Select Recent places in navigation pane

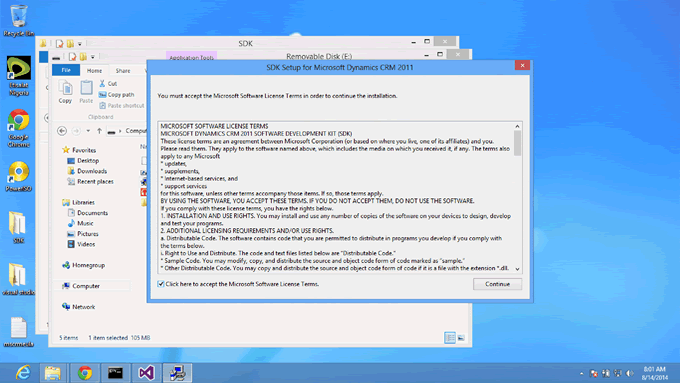pyautogui.click(x=90, y=181)
